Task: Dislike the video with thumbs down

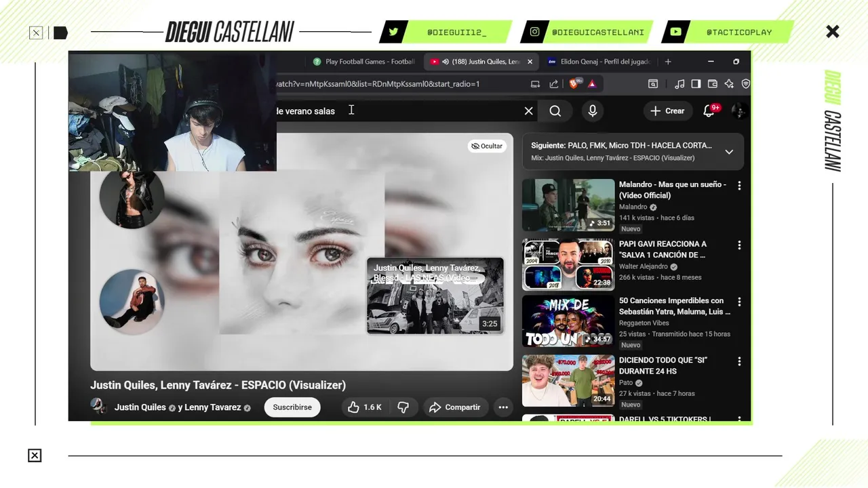Action: [403, 407]
